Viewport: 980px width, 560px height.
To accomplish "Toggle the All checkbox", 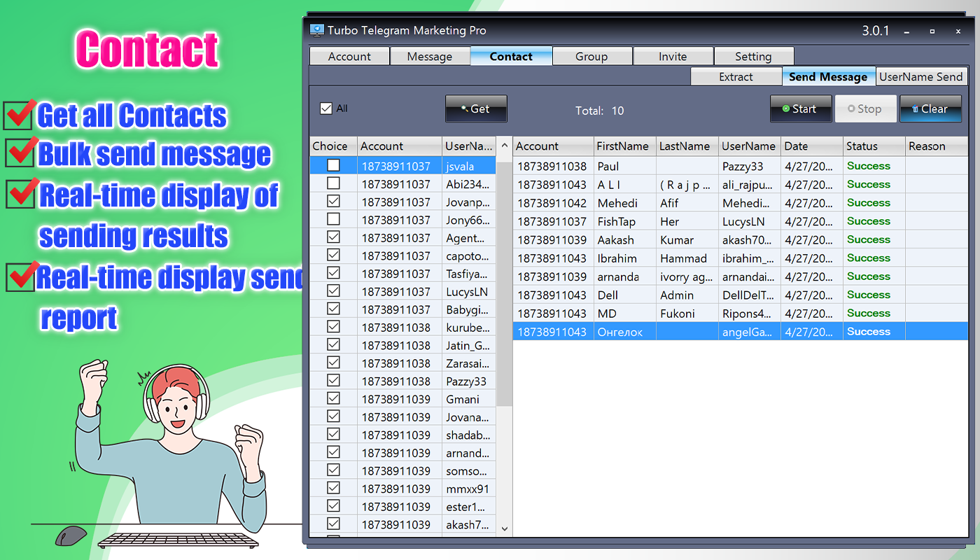I will (325, 108).
